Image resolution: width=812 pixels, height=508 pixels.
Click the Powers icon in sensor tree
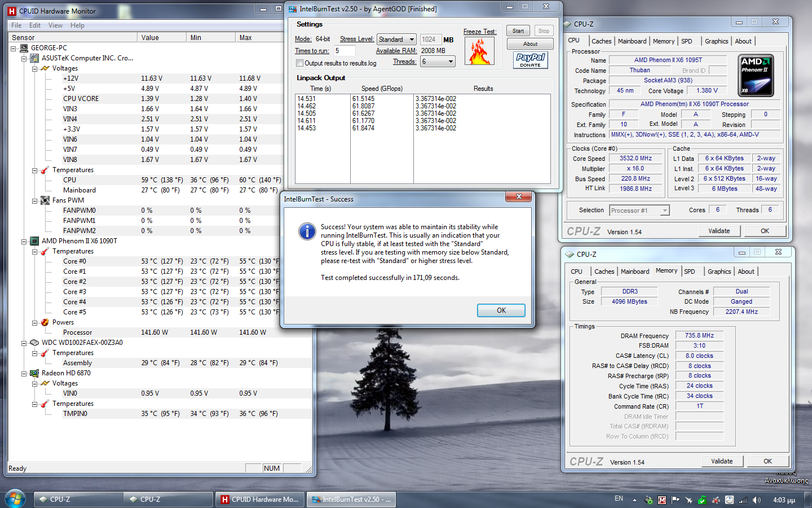[45, 322]
